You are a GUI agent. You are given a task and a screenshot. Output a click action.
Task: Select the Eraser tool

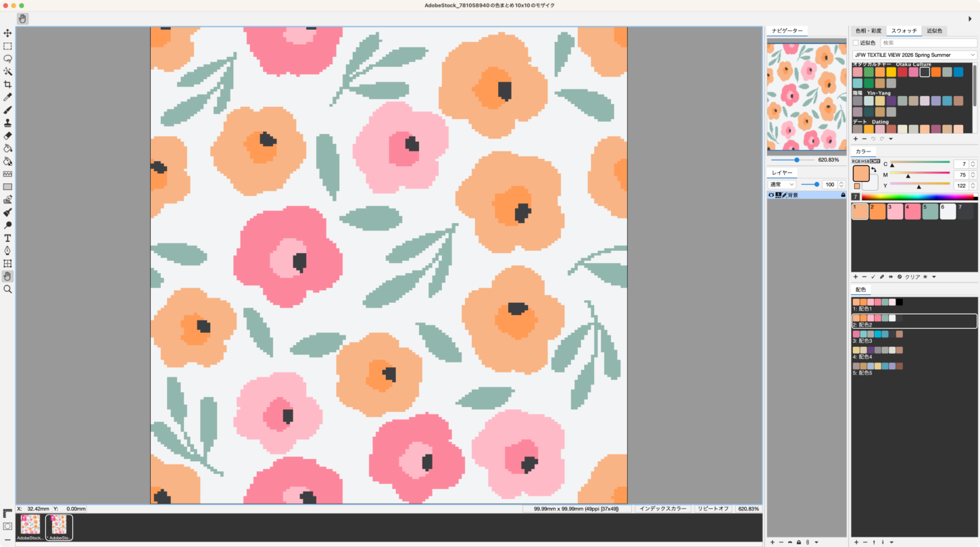click(x=7, y=135)
